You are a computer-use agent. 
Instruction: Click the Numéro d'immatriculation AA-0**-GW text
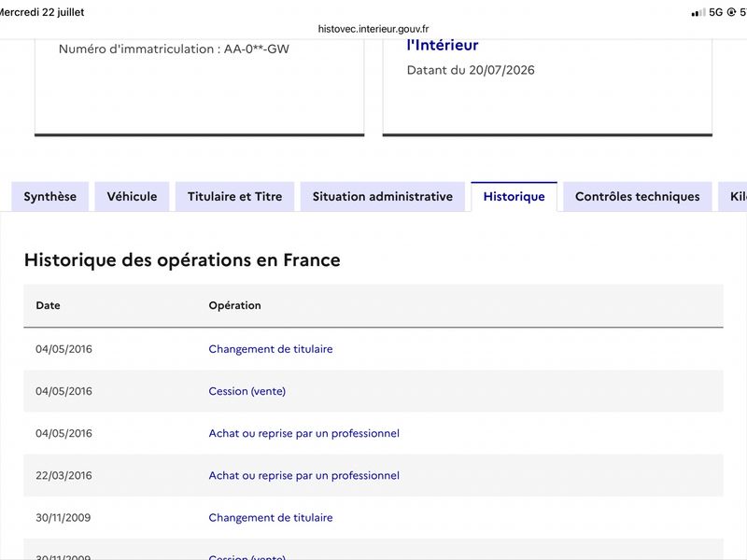click(x=174, y=49)
